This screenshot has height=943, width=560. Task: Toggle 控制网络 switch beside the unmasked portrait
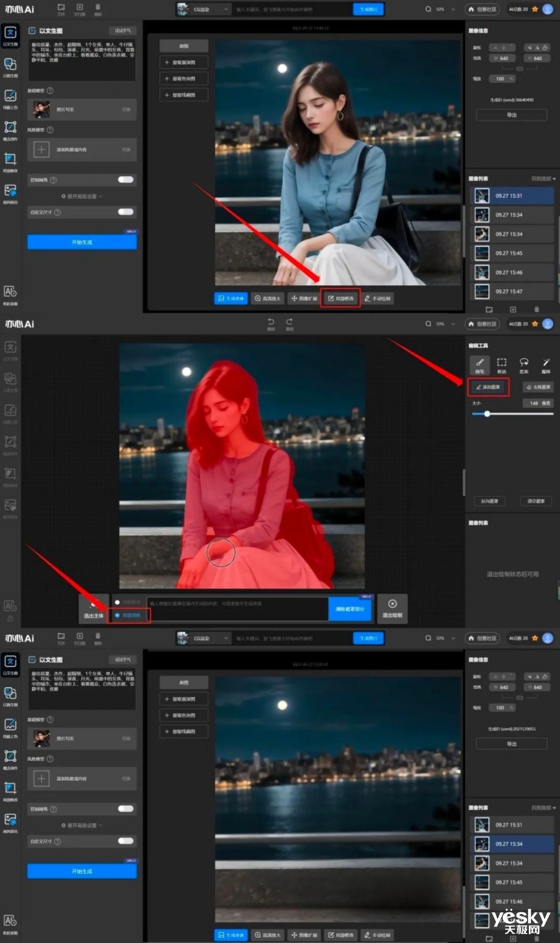125,180
